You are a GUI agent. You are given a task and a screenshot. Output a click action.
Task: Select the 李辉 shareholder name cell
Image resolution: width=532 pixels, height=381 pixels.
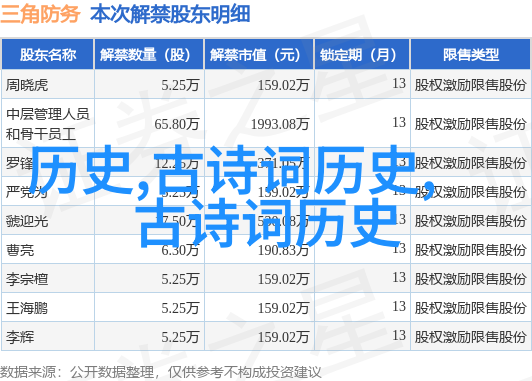click(x=20, y=337)
